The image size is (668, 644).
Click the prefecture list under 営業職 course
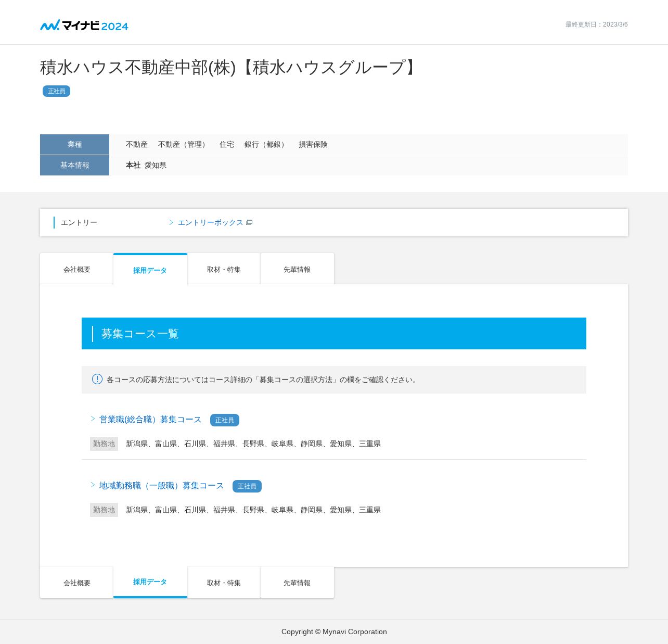253,444
